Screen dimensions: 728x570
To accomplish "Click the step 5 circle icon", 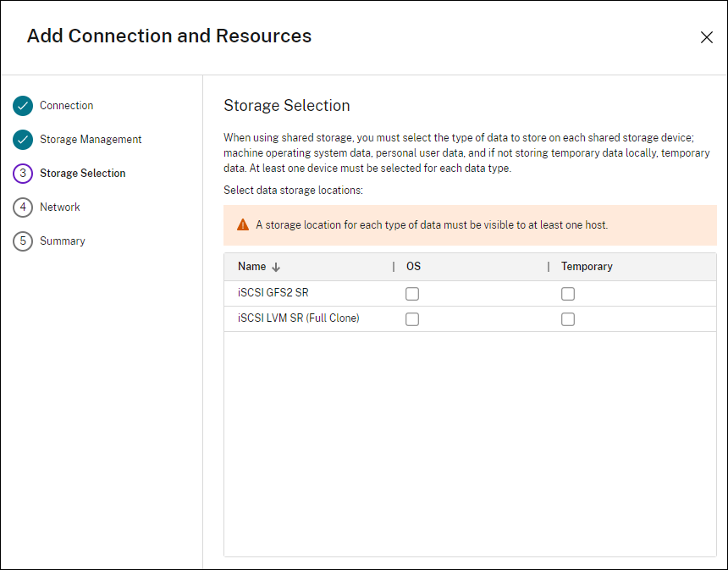I will pos(23,241).
